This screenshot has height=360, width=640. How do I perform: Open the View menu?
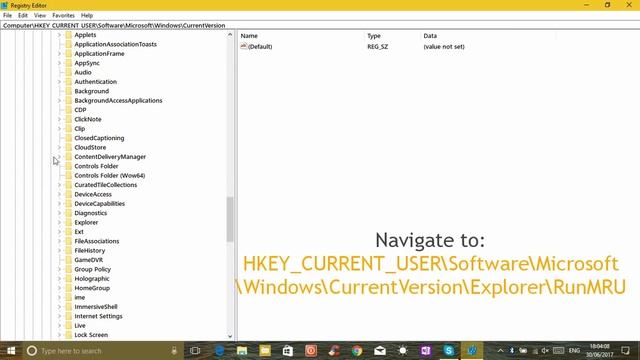(40, 16)
